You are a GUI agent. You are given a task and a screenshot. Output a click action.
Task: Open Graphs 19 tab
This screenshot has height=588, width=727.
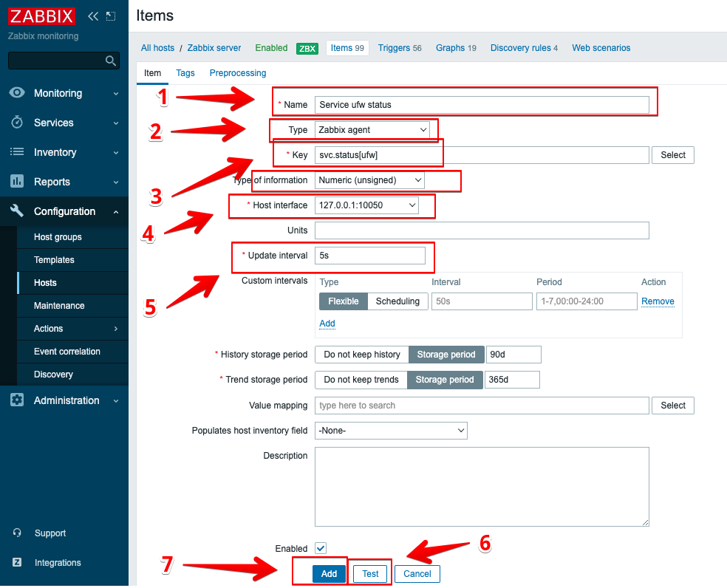pos(456,48)
